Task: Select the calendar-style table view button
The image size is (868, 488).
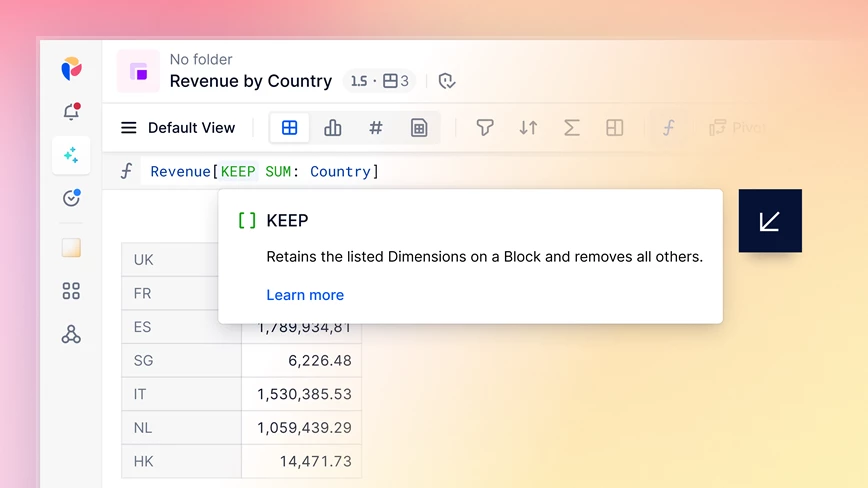Action: click(419, 128)
